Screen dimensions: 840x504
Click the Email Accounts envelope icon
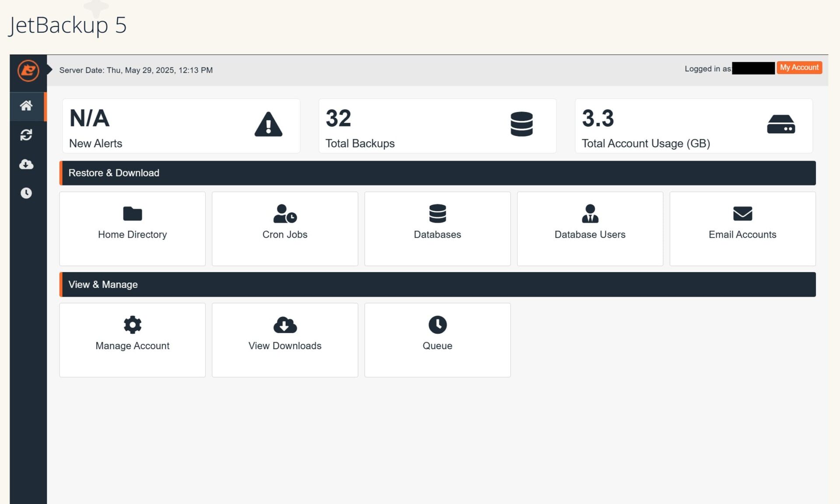[x=742, y=213]
